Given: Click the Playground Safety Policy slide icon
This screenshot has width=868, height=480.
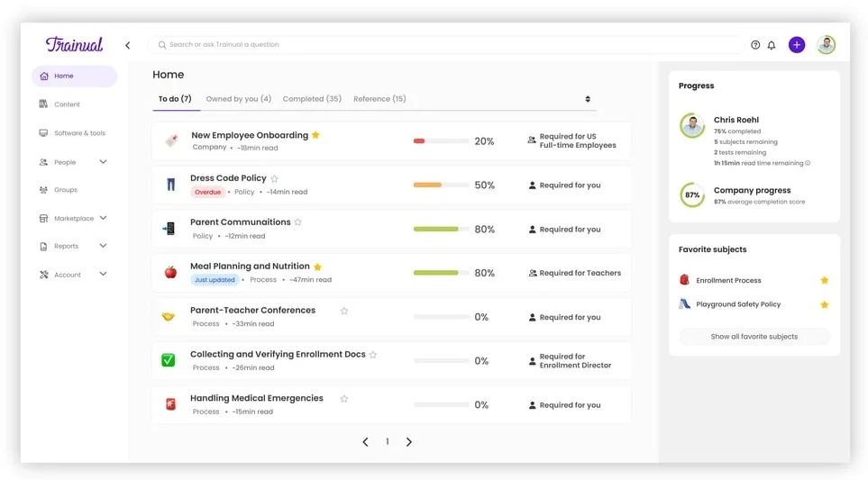Looking at the screenshot, I should tap(685, 303).
